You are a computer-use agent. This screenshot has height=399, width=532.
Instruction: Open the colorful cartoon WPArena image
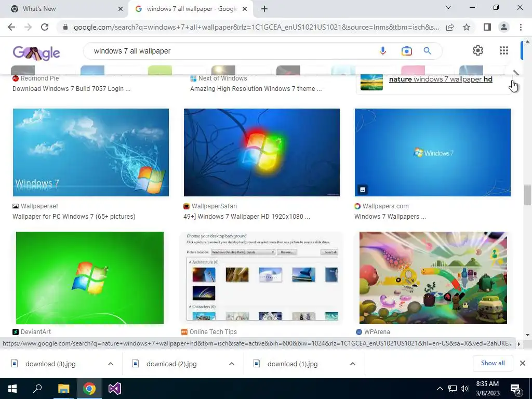click(433, 278)
